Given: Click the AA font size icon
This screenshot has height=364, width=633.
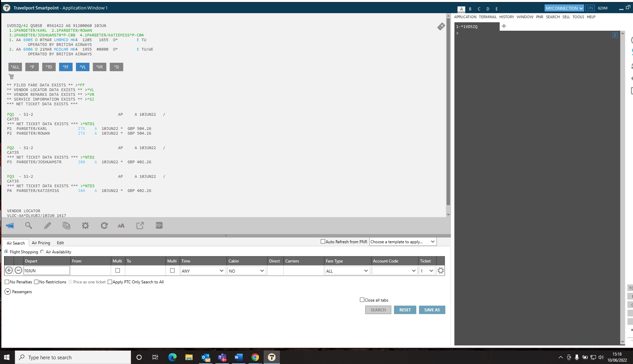Looking at the screenshot, I should click(x=121, y=226).
